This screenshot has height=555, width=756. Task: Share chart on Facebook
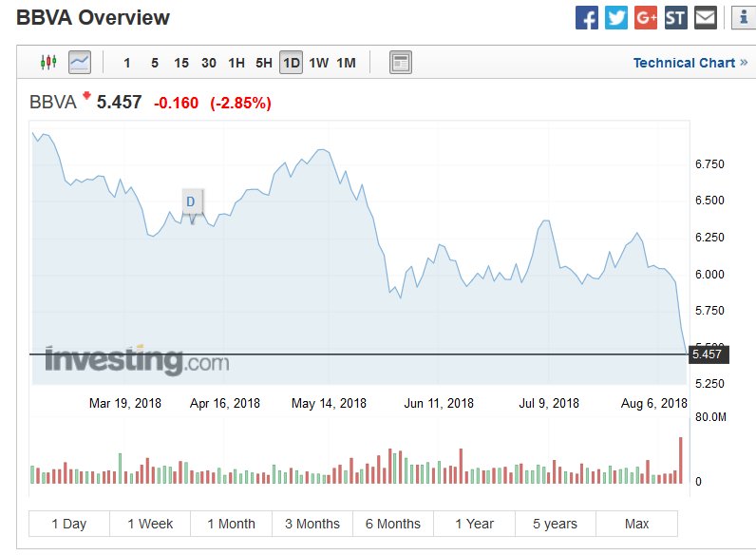586,18
